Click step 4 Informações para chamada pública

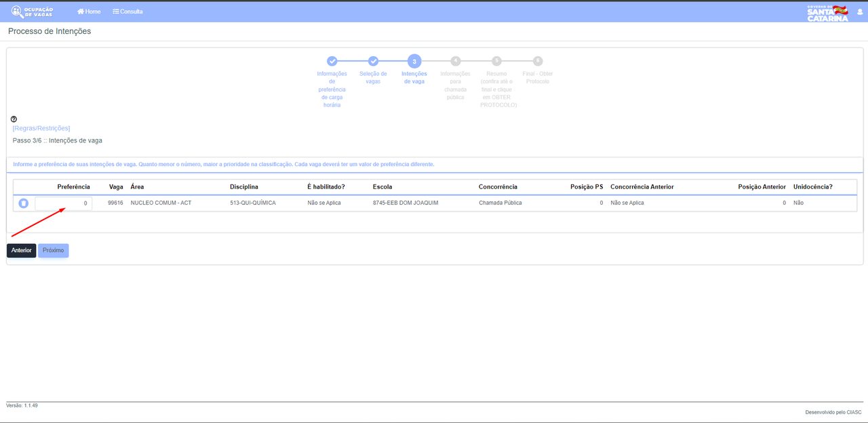456,61
